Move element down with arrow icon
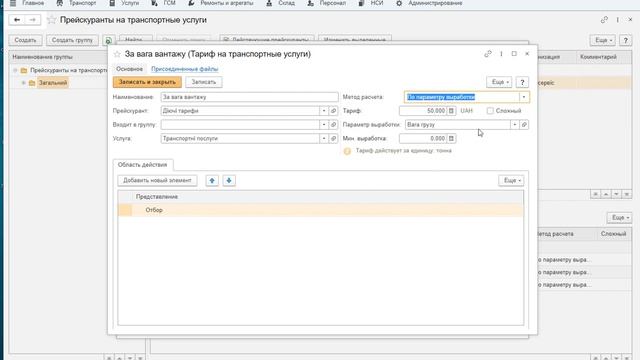 coord(229,180)
